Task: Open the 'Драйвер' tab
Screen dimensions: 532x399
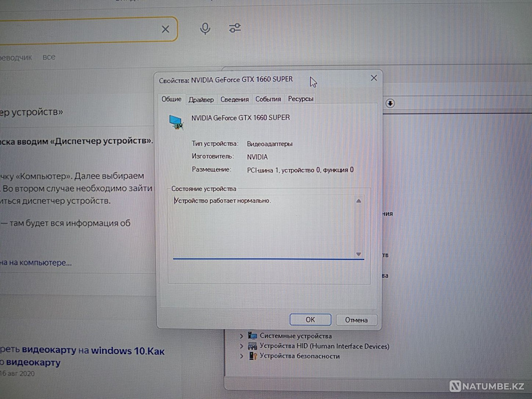Action: [201, 99]
